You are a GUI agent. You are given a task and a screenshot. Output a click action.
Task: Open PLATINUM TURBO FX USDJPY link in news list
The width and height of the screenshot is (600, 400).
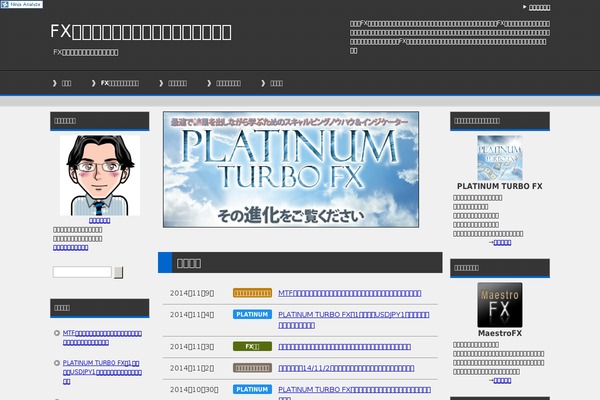coord(354,320)
